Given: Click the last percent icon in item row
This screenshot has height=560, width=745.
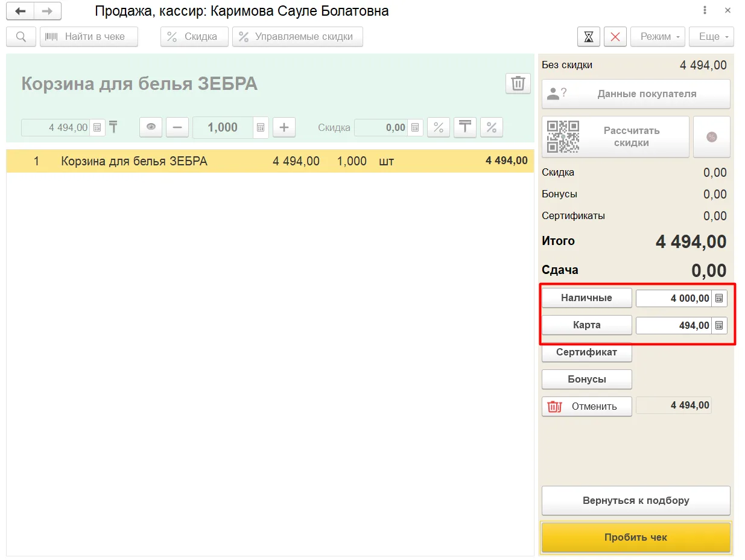Looking at the screenshot, I should (492, 127).
